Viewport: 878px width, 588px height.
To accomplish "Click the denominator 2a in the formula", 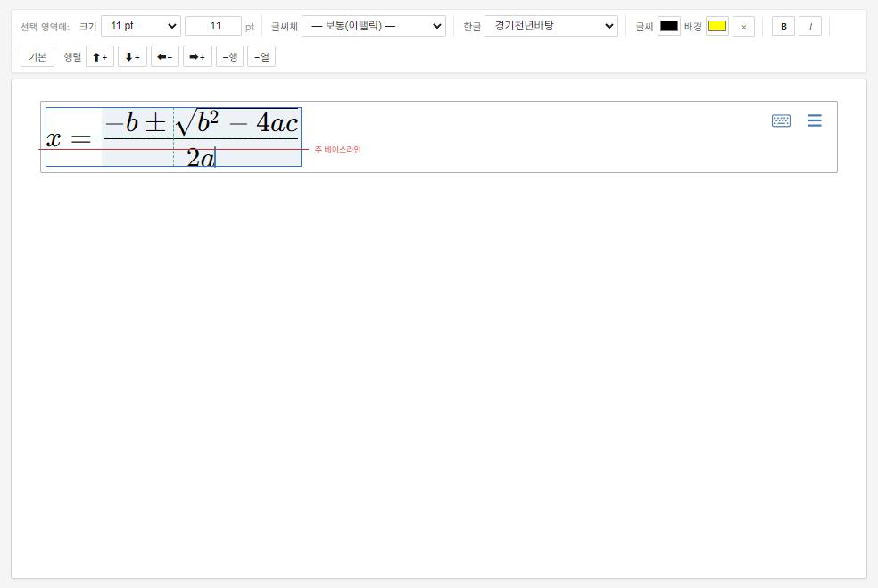I will pyautogui.click(x=201, y=157).
